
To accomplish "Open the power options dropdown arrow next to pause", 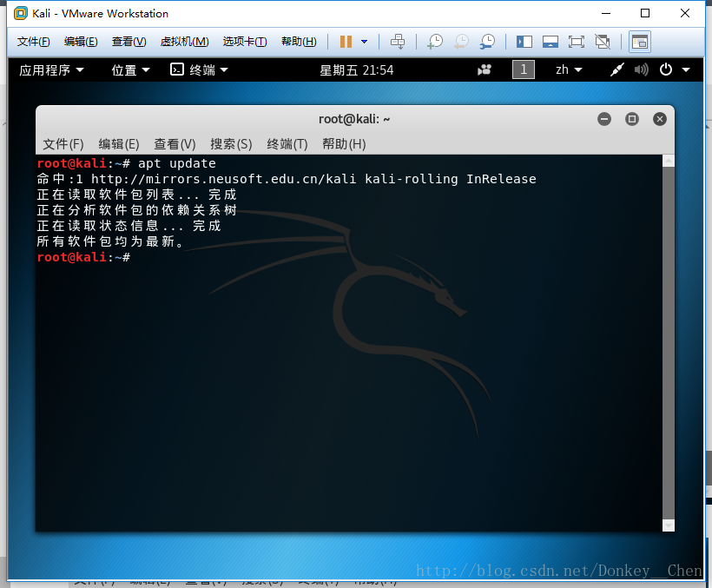I will click(364, 42).
